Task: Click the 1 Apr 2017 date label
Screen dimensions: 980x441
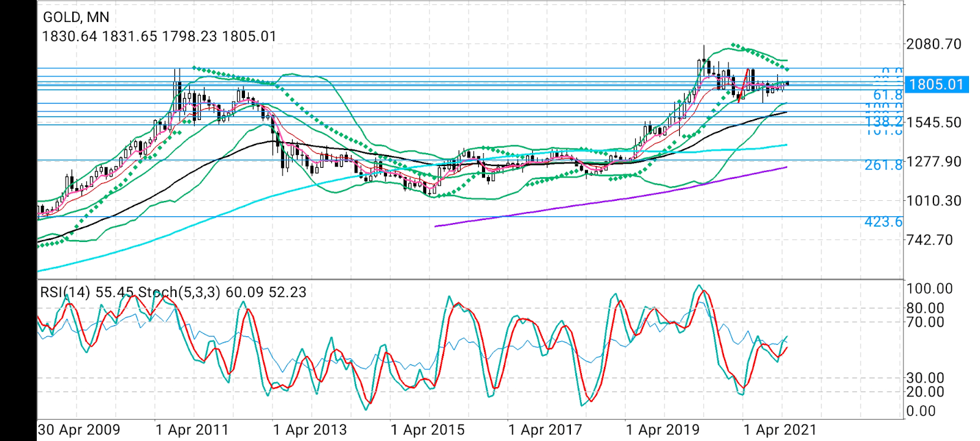Action: tap(545, 430)
